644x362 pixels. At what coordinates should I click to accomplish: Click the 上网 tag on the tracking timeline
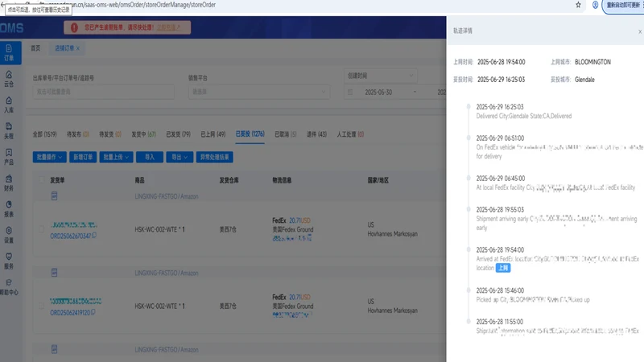click(x=502, y=268)
